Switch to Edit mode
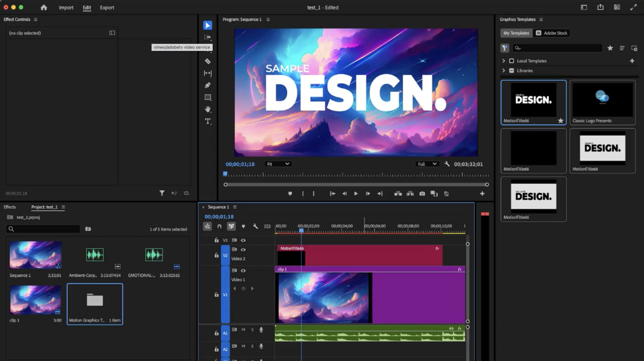 87,8
